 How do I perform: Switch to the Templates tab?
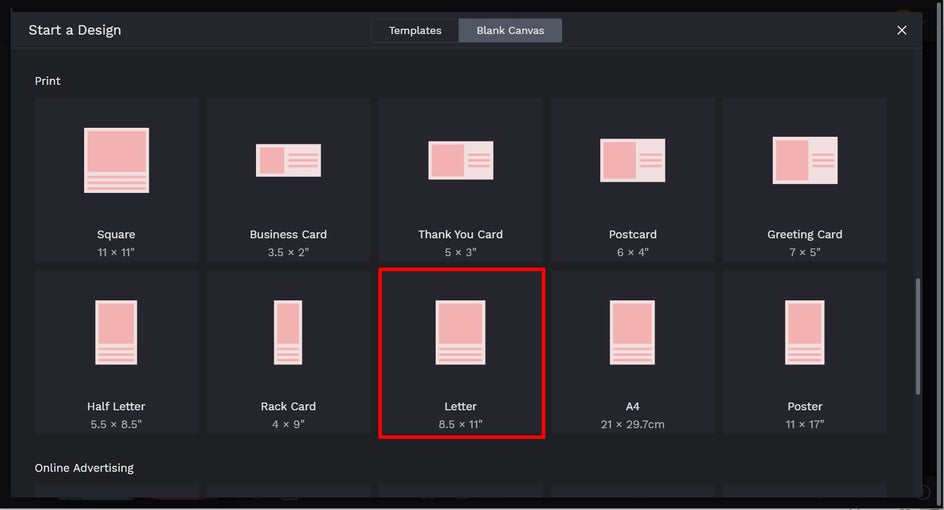(x=415, y=30)
